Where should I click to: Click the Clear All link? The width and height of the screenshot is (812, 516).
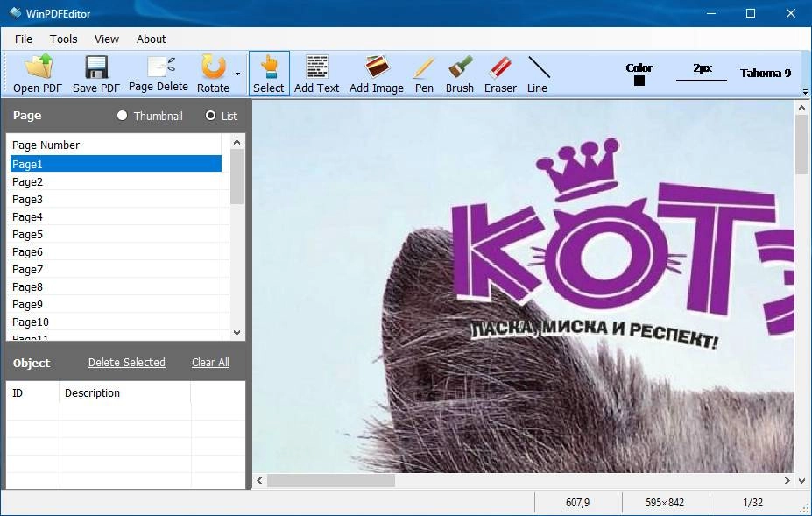[210, 363]
